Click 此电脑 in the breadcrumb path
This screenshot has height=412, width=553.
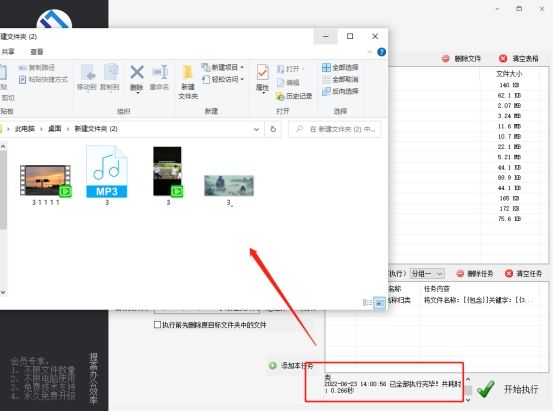tap(25, 129)
